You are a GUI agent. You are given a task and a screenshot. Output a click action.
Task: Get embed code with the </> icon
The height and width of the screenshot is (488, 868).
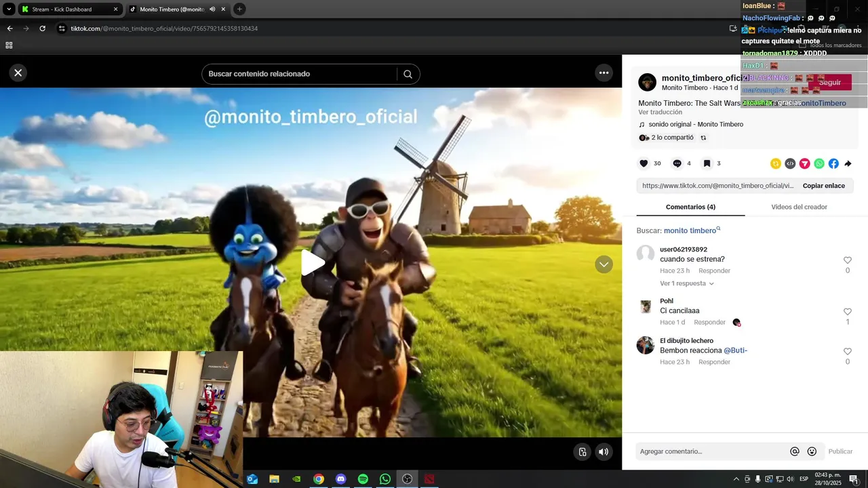pos(790,163)
